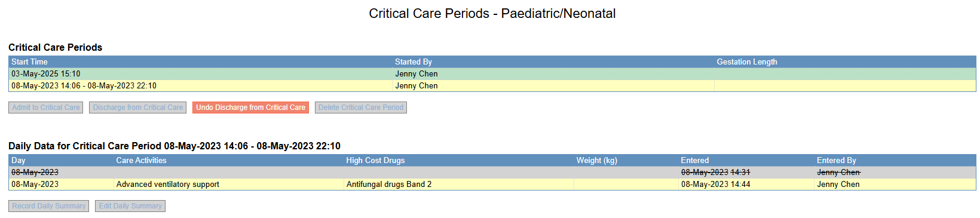Click the Edit Daily Summary button
Screen dimensions: 980x218
click(130, 206)
